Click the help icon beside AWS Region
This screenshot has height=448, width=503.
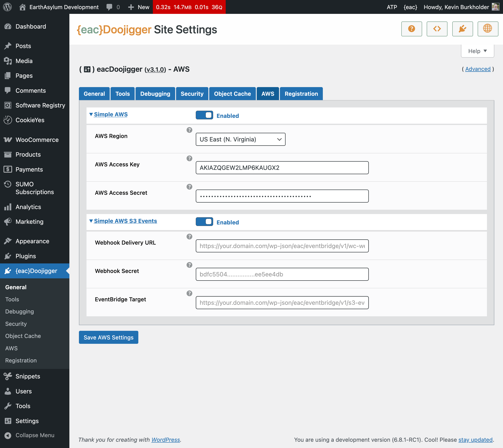coord(189,130)
